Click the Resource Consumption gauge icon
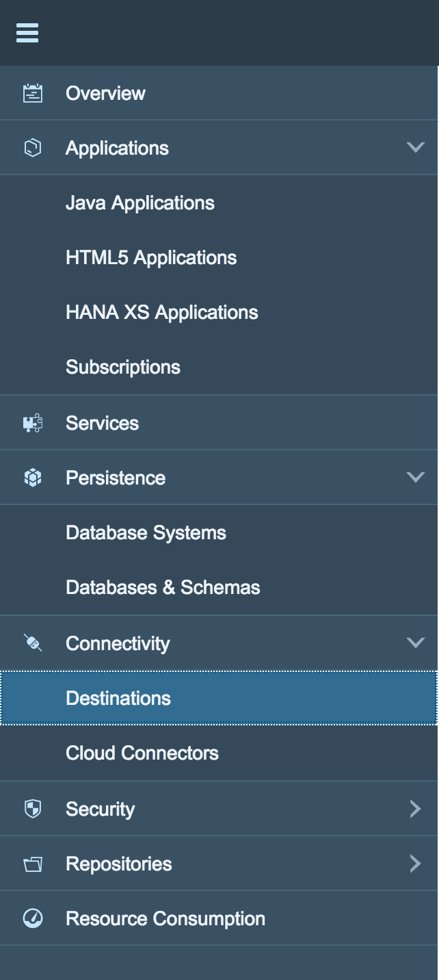Image resolution: width=439 pixels, height=980 pixels. click(x=33, y=918)
